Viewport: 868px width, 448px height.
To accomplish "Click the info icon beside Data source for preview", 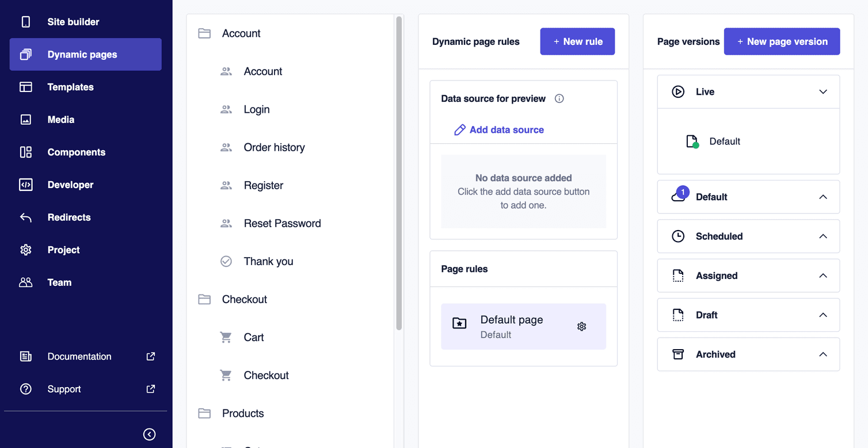I will click(559, 98).
